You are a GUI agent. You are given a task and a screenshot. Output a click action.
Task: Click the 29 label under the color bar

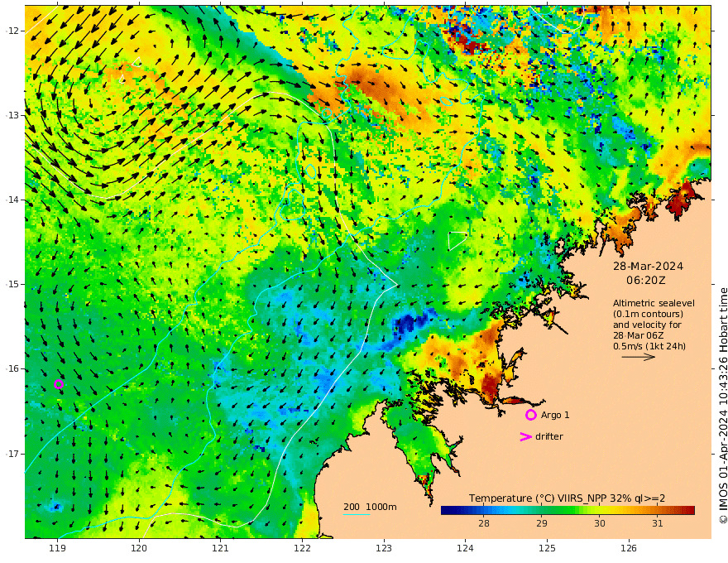pos(541,523)
